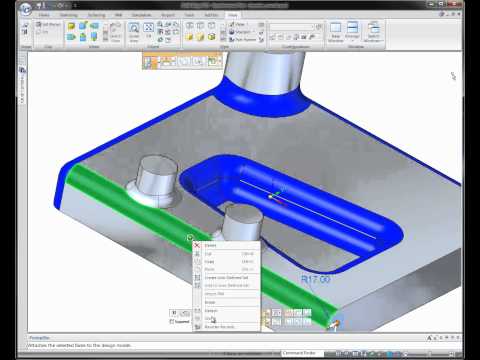The height and width of the screenshot is (360, 480).
Task: Switch to the Tools ribbon tab
Action: pyautogui.click(x=189, y=15)
